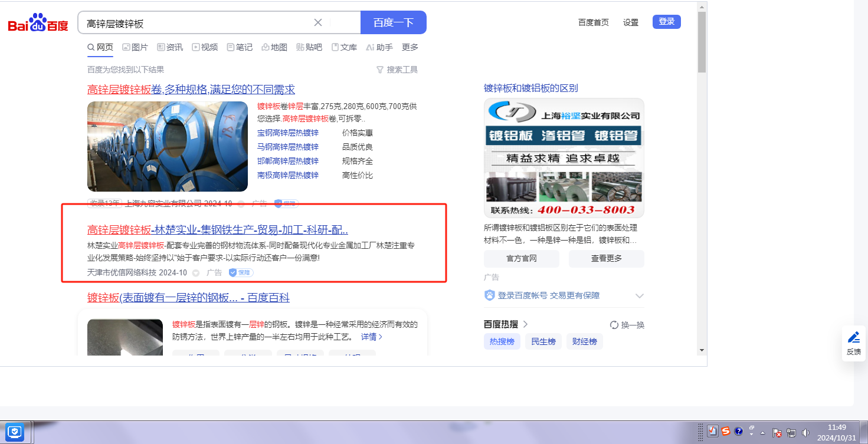Open the 镀锌板 百度百科 result title
The height and width of the screenshot is (444, 868).
point(188,298)
